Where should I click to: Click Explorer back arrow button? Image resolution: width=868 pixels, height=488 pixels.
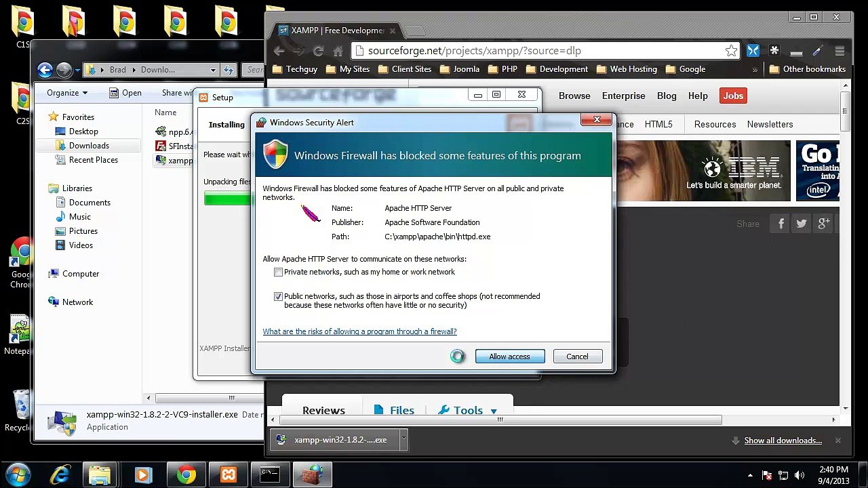point(45,70)
